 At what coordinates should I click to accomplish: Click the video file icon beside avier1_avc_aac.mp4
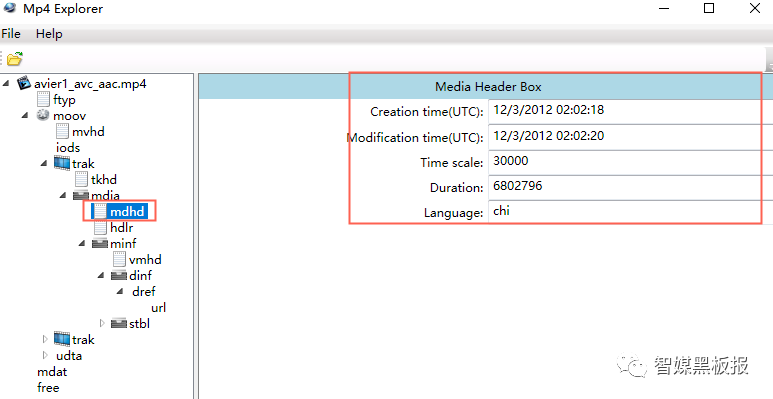pyautogui.click(x=24, y=83)
